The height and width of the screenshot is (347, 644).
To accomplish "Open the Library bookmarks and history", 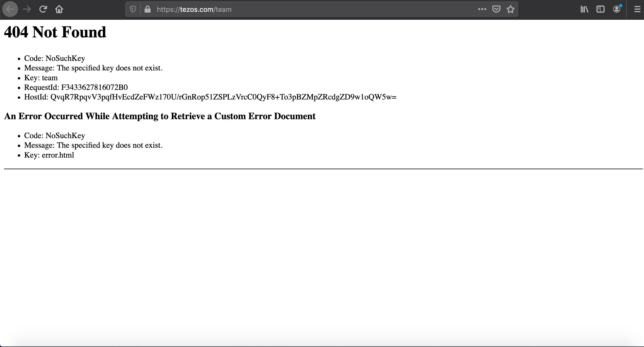I will pos(584,9).
